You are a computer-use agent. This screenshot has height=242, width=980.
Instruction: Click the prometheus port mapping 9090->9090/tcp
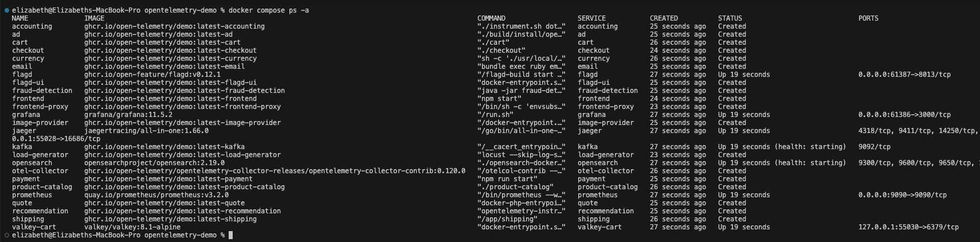point(902,195)
